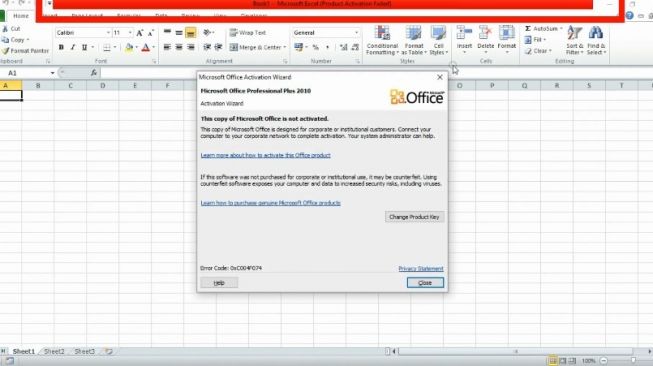
Task: Toggle Wrap Text
Action: click(x=247, y=32)
